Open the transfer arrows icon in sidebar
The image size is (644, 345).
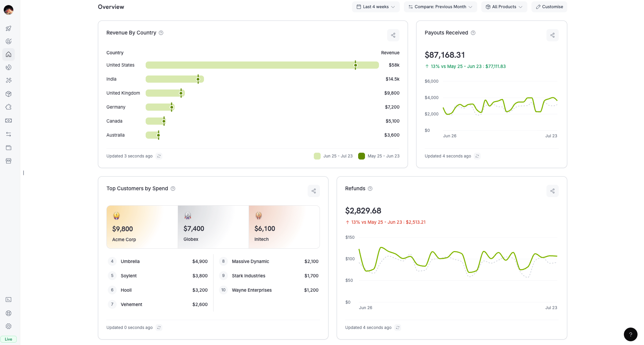tap(9, 134)
